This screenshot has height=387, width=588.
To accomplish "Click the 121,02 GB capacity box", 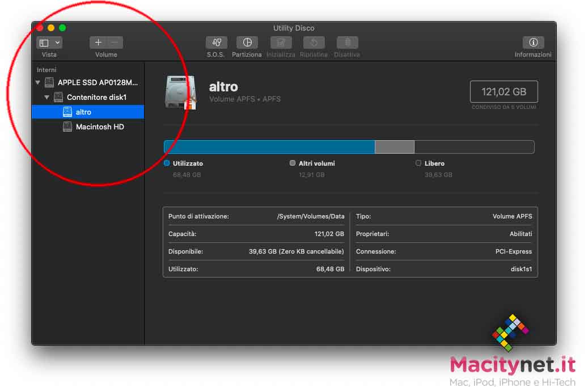I will pos(504,91).
